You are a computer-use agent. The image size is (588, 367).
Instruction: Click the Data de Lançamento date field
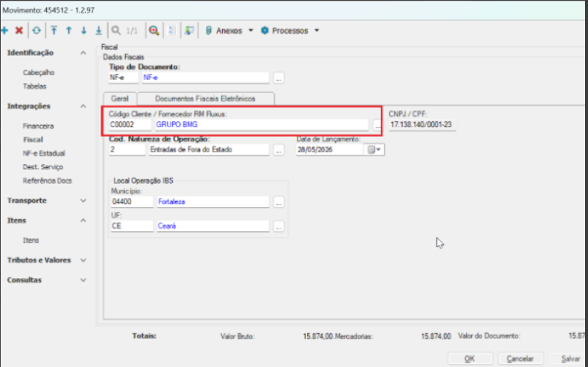(329, 150)
